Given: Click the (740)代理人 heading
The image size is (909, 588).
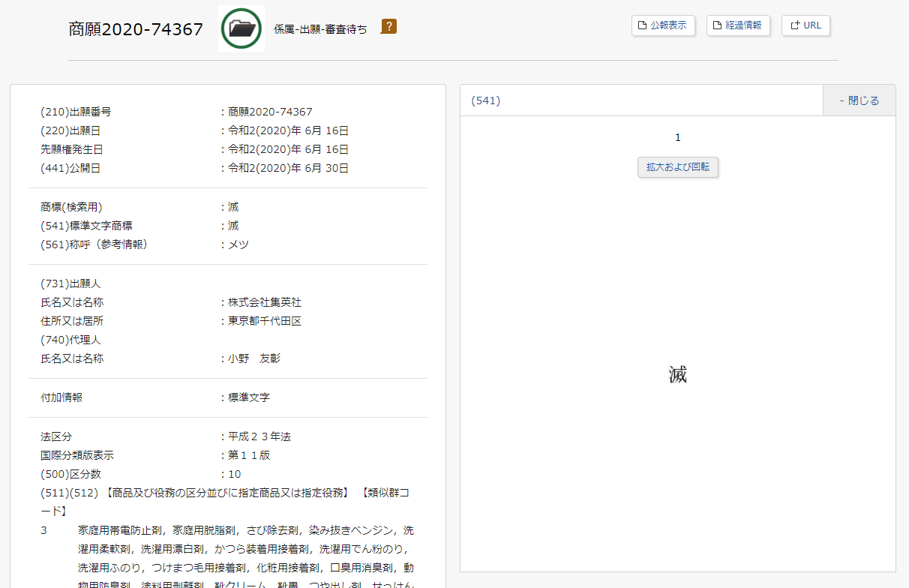Looking at the screenshot, I should coord(70,340).
